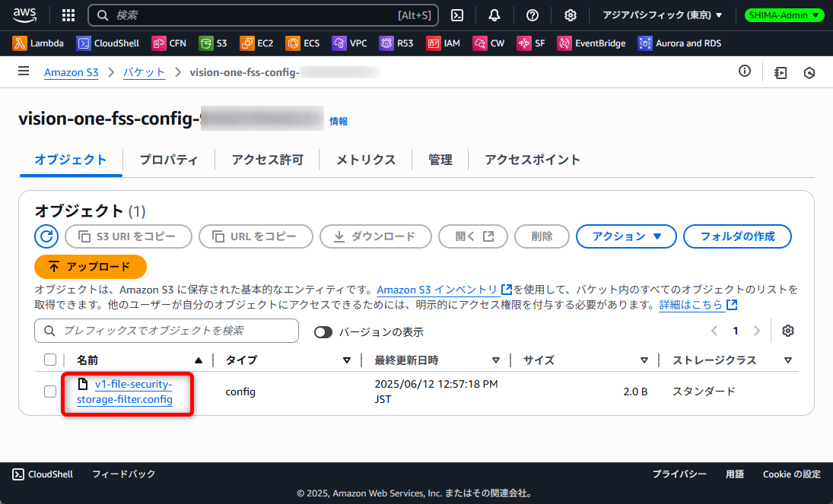The image size is (833, 504).
Task: Open bucket 情報 link
Action: 339,121
